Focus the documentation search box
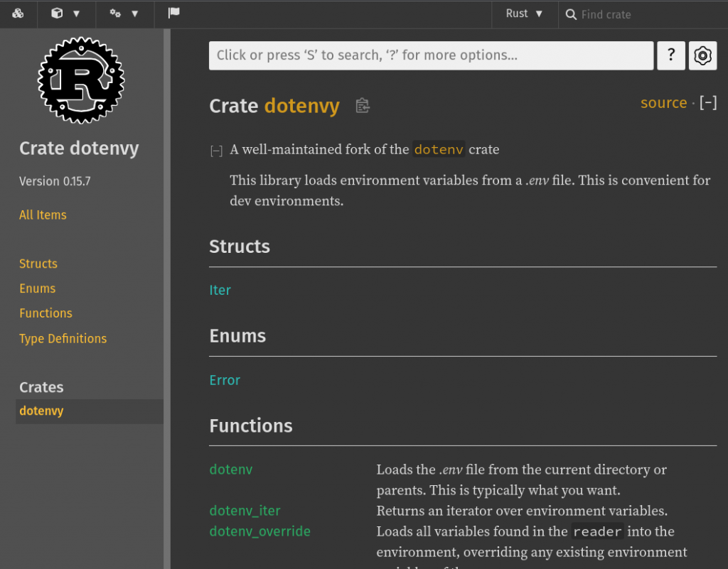 (431, 55)
